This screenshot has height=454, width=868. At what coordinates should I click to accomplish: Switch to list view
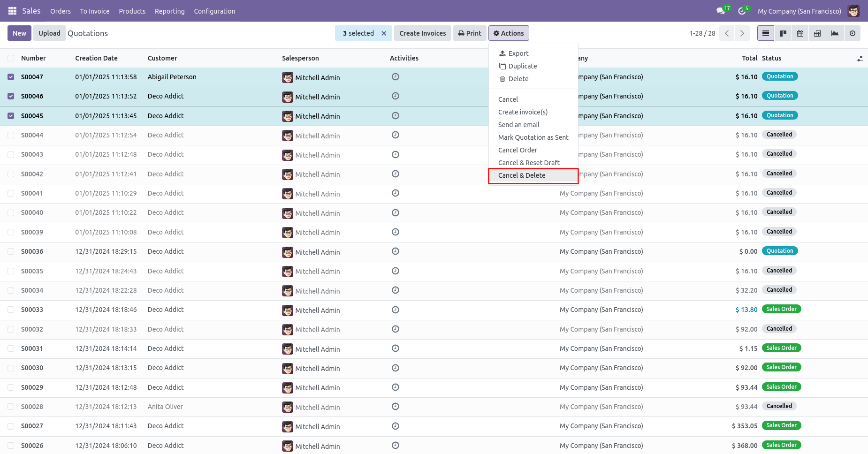[766, 33]
